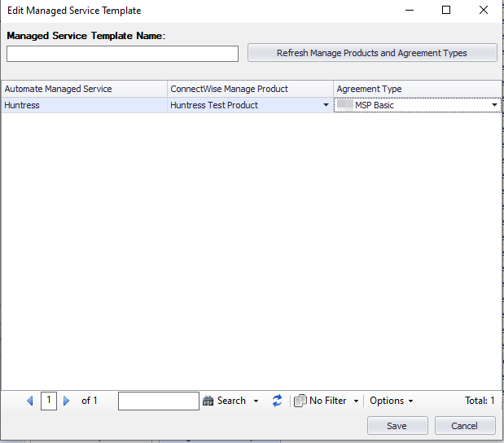The width and height of the screenshot is (504, 443).
Task: Close the Edit Managed Service Template window
Action: [x=484, y=10]
